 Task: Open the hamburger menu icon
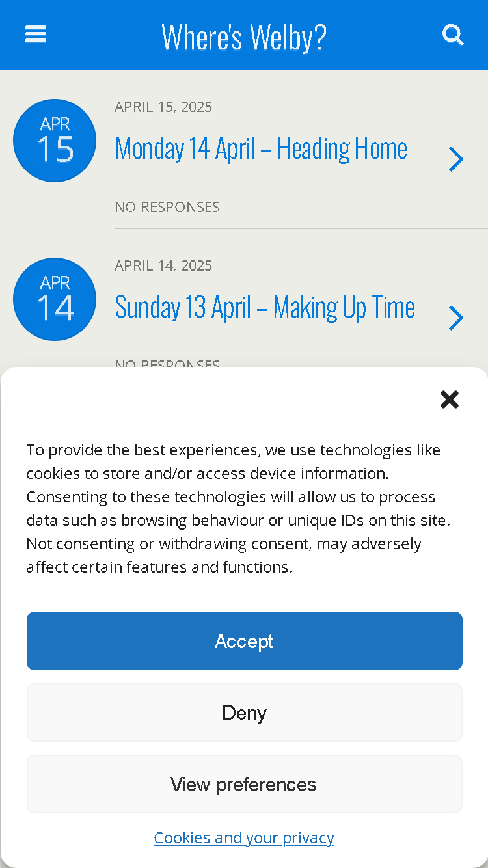pos(36,34)
